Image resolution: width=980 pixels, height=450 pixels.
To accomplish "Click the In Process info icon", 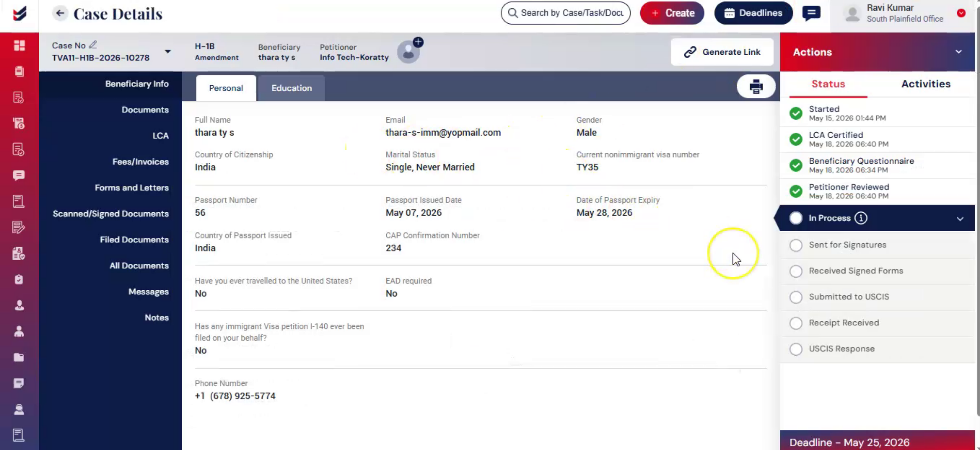I will point(861,218).
